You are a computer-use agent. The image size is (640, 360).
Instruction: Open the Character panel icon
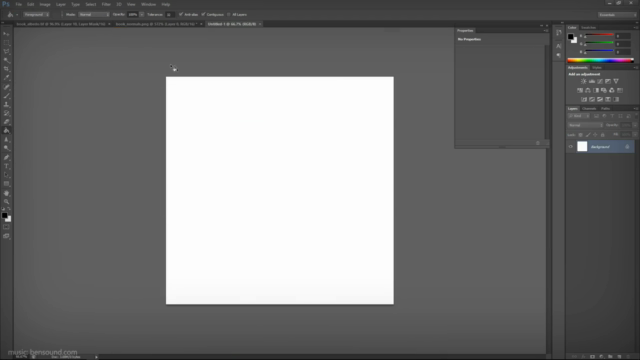point(559,46)
